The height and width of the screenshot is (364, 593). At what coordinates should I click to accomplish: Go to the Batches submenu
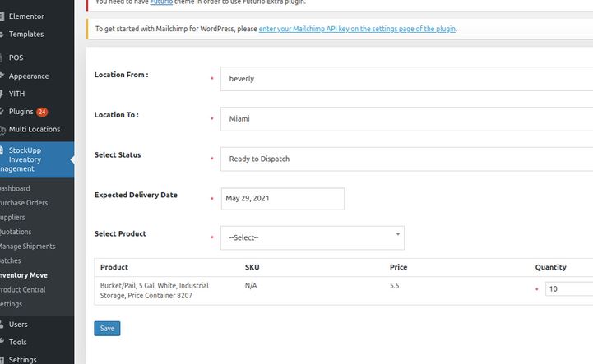point(11,260)
